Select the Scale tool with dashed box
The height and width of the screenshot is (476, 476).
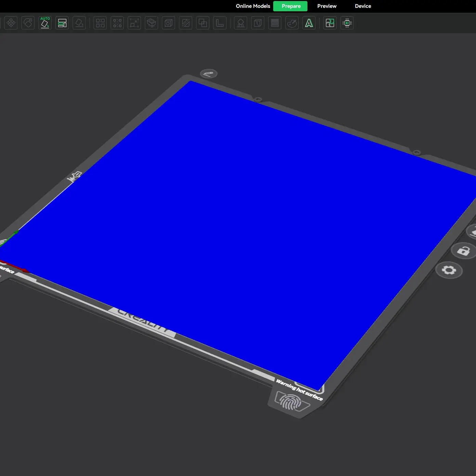(x=134, y=23)
